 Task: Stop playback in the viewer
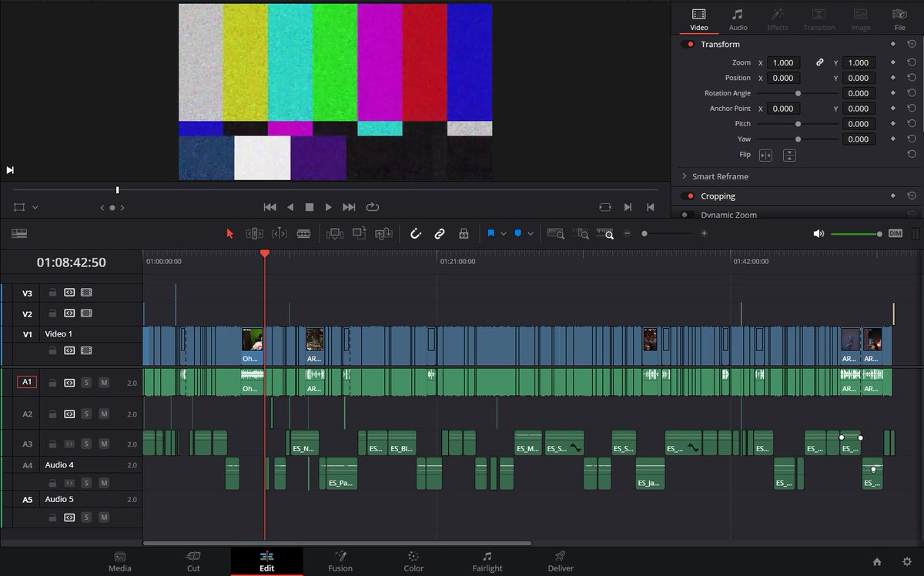click(310, 207)
